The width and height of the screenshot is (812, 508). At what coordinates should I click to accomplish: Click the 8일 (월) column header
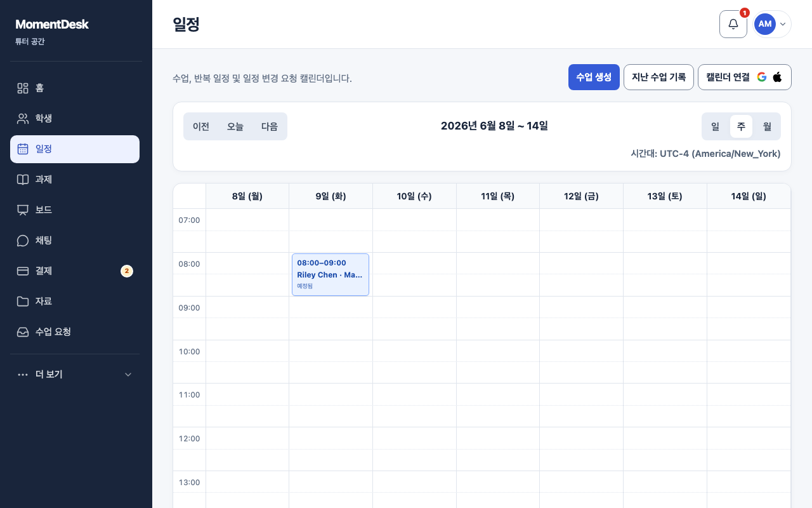coord(247,196)
